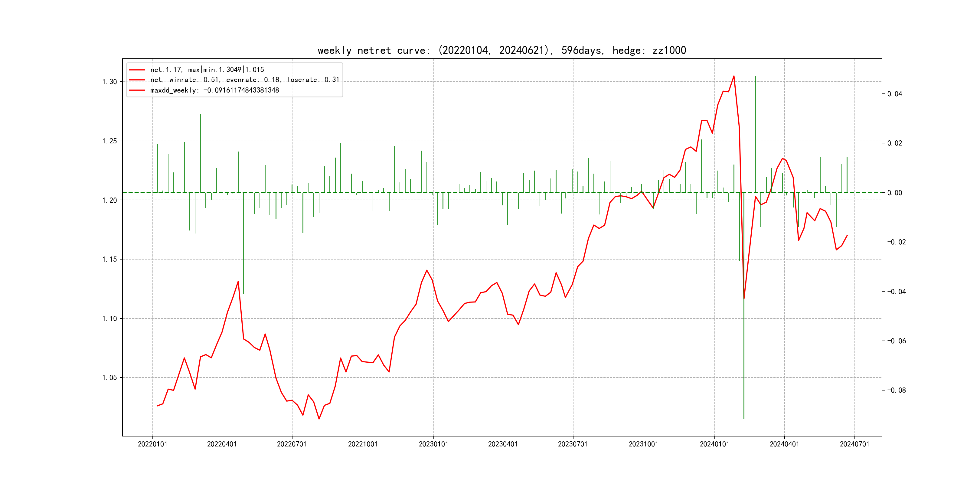
Task: Click the 20231001 x-axis label
Action: (643, 444)
